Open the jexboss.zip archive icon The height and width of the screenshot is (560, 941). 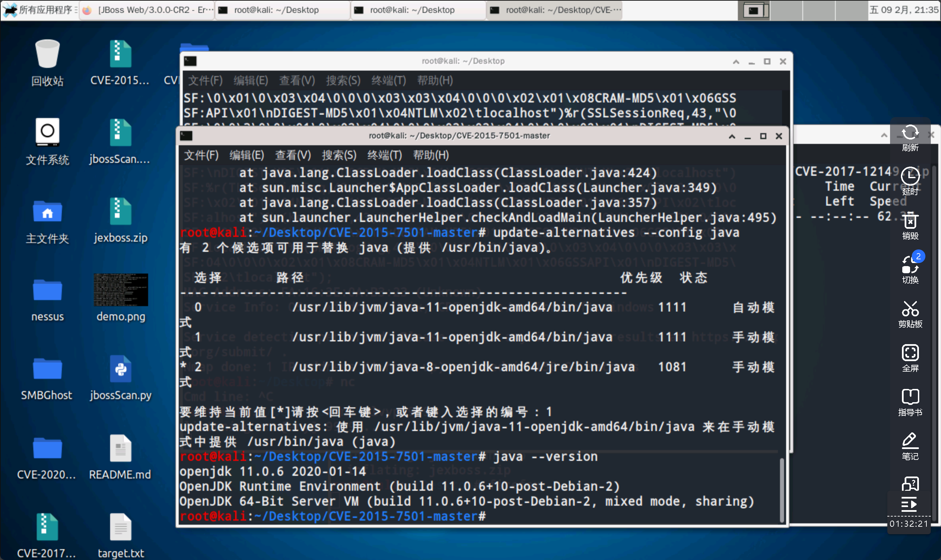[x=121, y=212]
